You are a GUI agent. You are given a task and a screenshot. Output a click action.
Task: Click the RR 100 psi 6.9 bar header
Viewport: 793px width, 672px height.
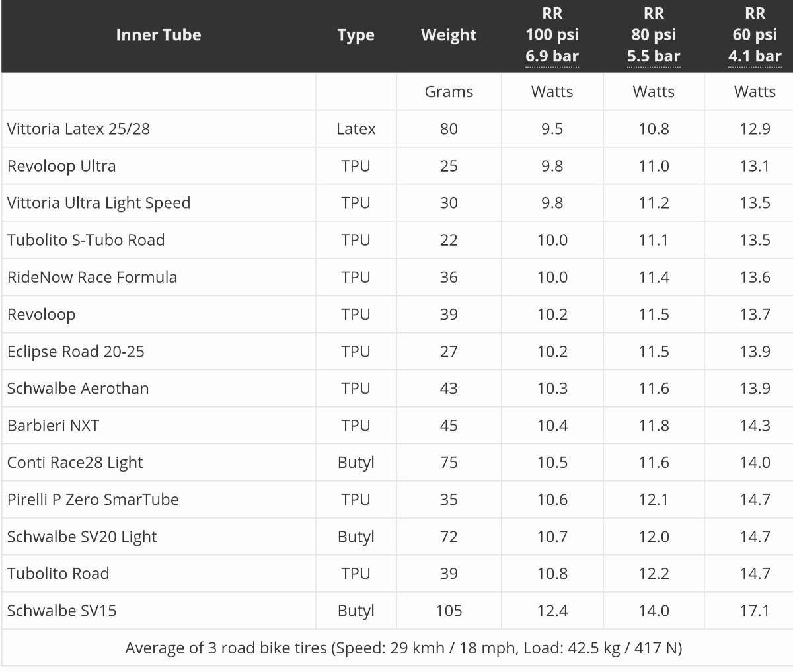pyautogui.click(x=552, y=35)
